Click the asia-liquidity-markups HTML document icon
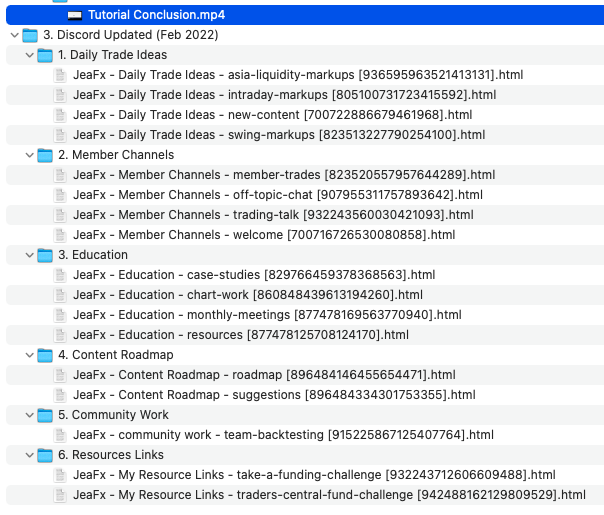Screen dimensions: 604x515 pyautogui.click(x=60, y=75)
